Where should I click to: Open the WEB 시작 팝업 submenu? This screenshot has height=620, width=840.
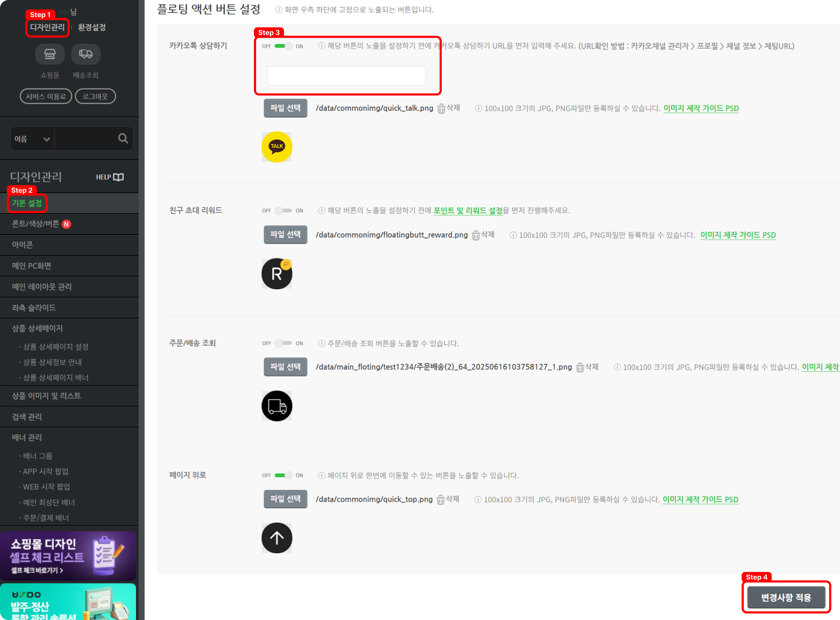point(47,487)
